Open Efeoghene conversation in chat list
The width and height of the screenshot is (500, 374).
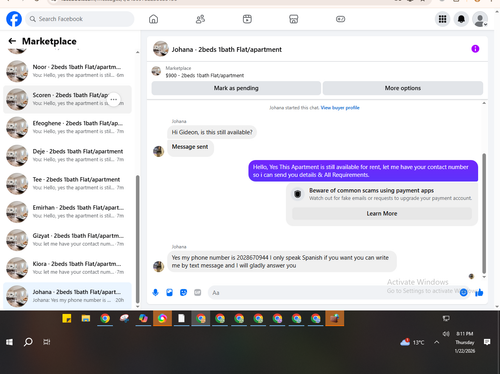(x=67, y=127)
